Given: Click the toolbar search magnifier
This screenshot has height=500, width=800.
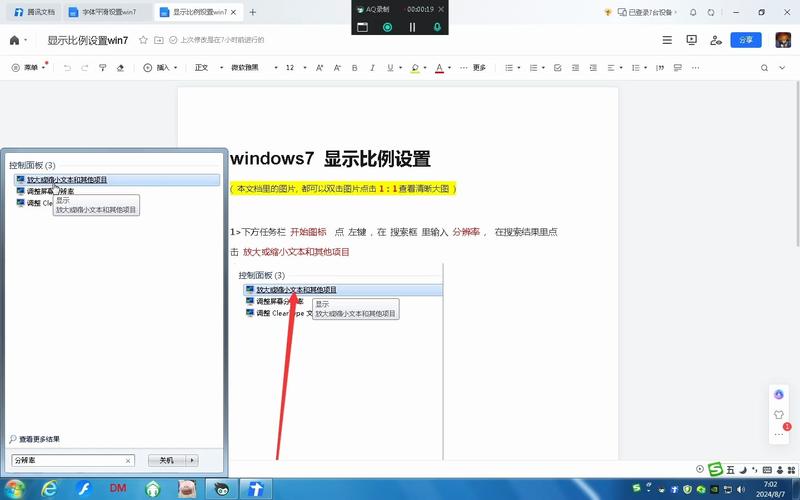Looking at the screenshot, I should tap(764, 67).
